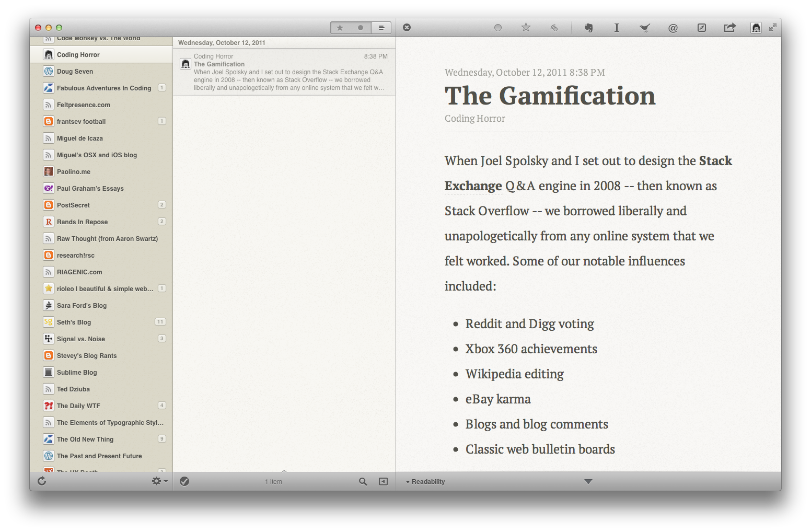Image resolution: width=811 pixels, height=532 pixels.
Task: Click the Google Reader share/broadcast icon
Action: coord(554,28)
